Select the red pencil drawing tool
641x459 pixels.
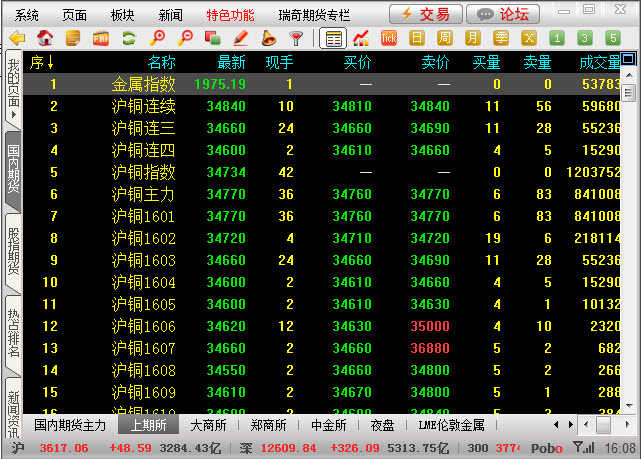pos(240,38)
